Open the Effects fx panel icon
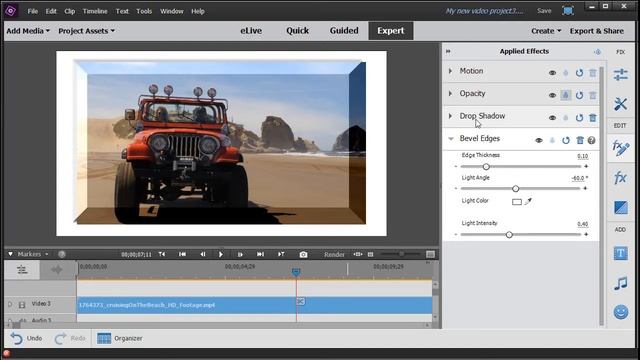640x360 pixels. point(620,178)
